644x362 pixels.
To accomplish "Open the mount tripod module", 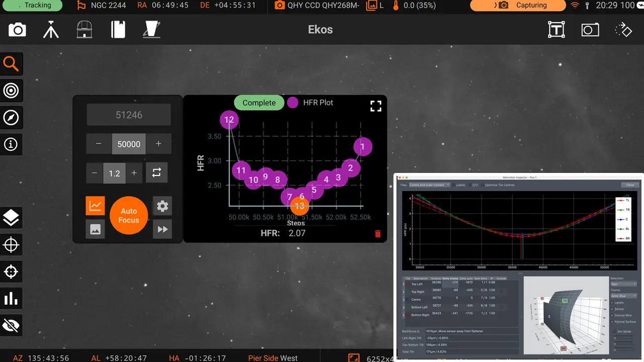I will [51, 30].
